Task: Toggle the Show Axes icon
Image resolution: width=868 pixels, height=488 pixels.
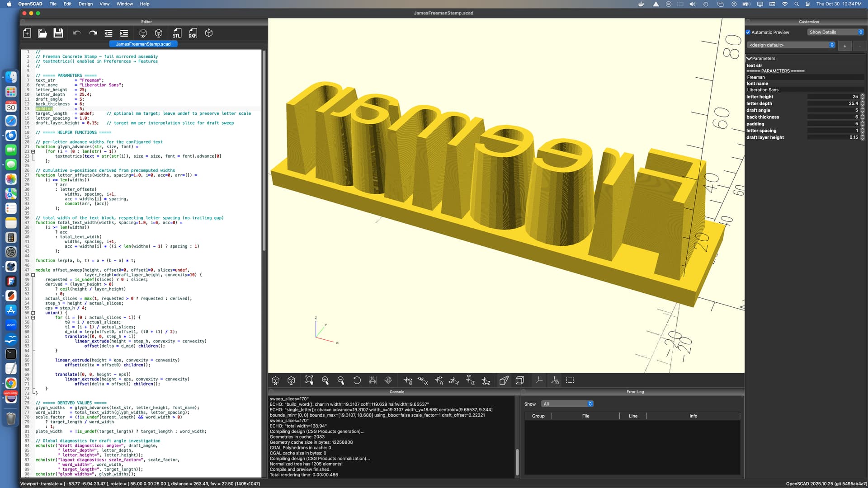Action: (x=539, y=380)
